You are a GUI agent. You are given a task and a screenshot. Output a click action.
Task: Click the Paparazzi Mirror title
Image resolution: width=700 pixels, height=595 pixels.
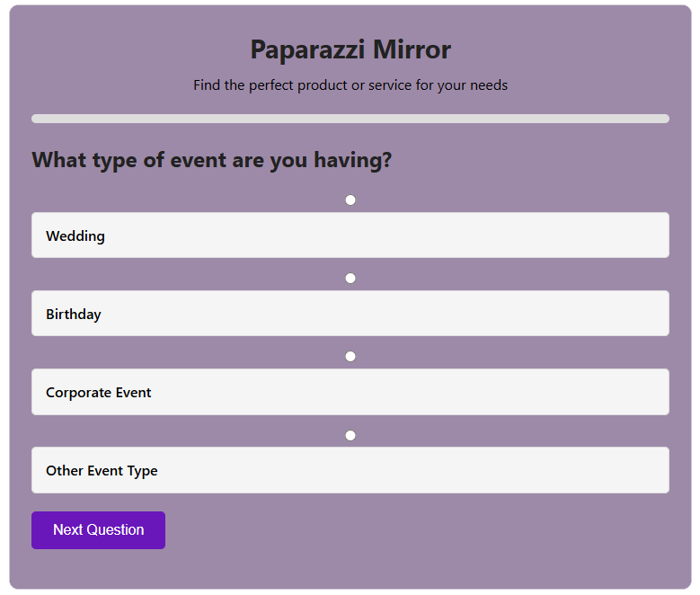point(350,49)
